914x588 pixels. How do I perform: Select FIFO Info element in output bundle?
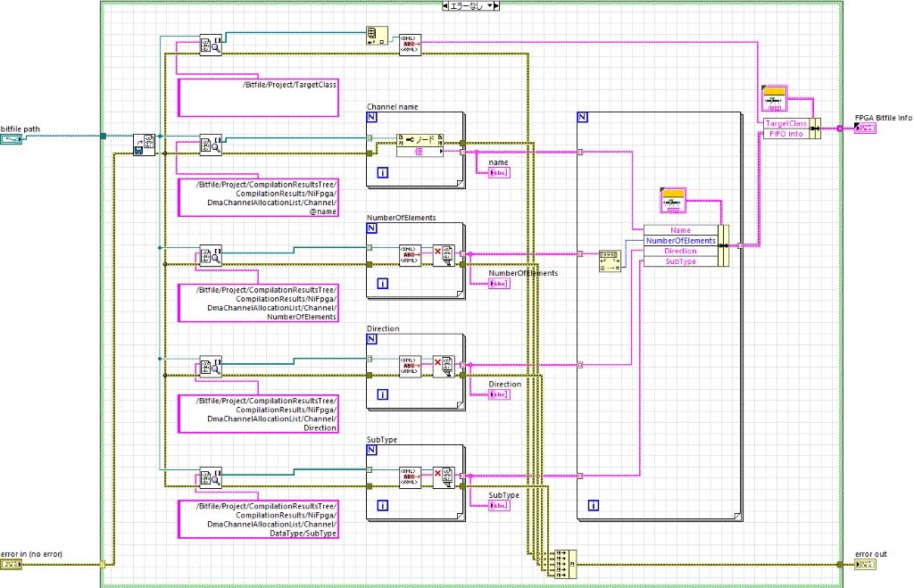786,134
